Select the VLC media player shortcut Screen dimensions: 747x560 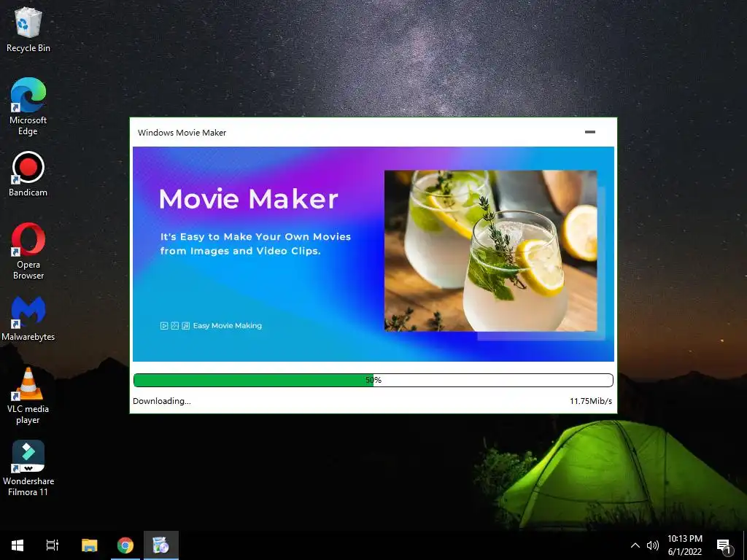28,396
